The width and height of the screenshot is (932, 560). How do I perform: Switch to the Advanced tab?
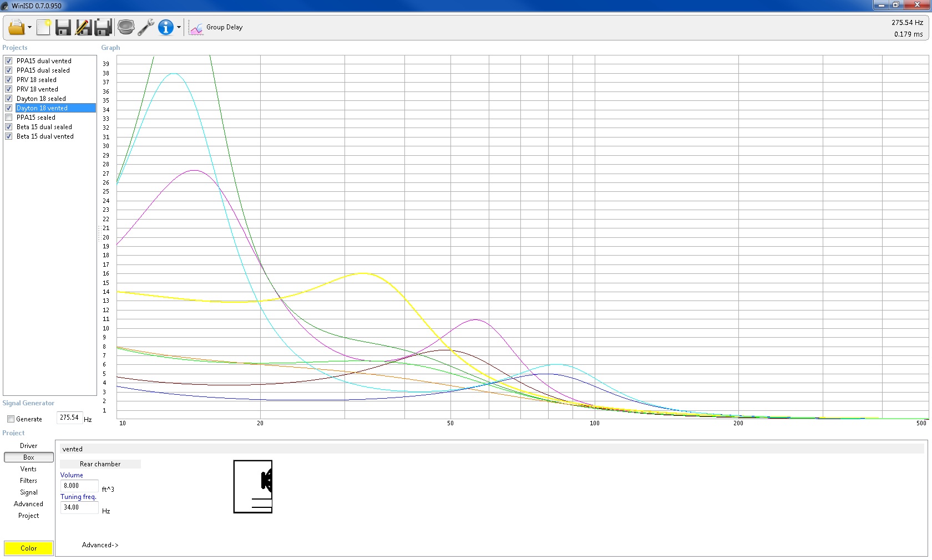(29, 504)
